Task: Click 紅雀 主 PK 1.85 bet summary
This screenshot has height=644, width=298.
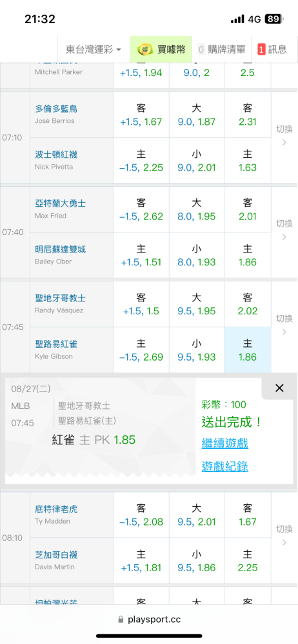Action: tap(94, 440)
